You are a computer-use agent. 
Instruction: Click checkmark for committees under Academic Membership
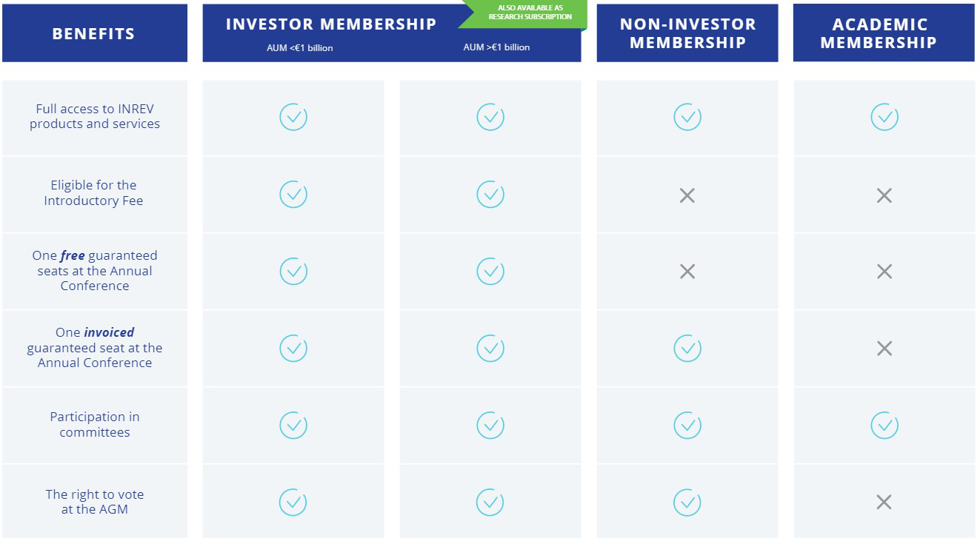pyautogui.click(x=884, y=426)
